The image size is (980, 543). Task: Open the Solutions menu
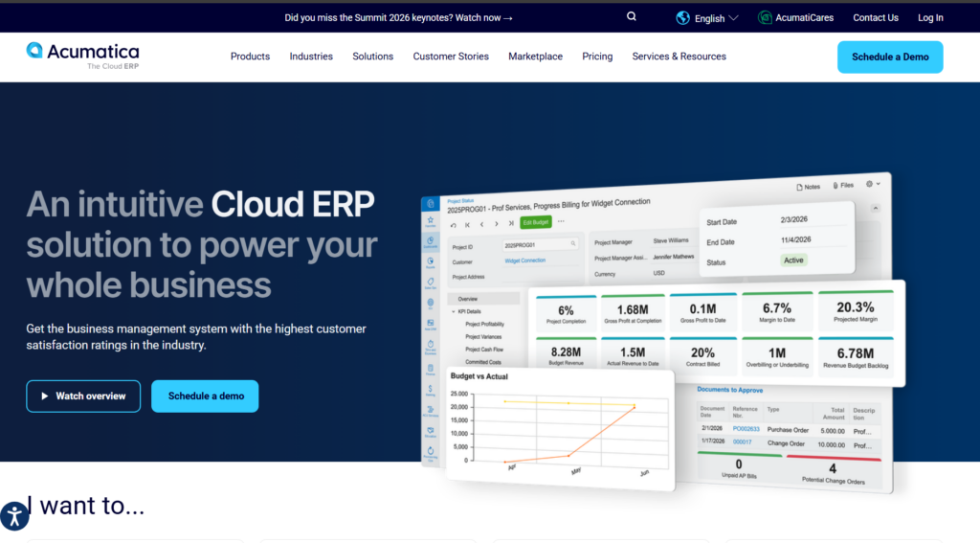(372, 57)
